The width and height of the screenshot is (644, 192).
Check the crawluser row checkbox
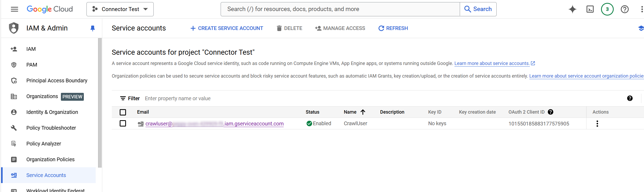coord(123,123)
